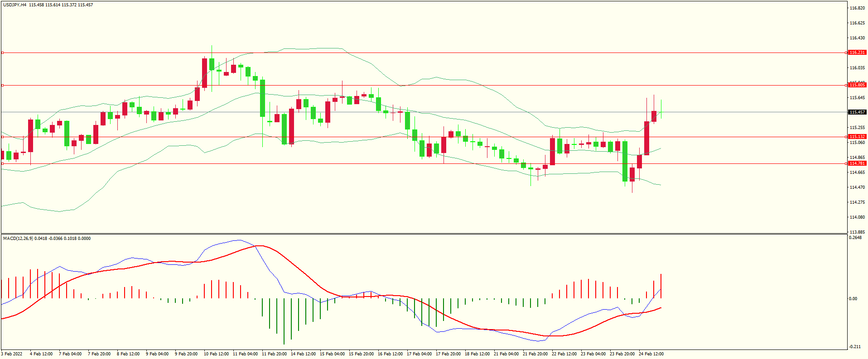Click the 114.275 price scale value
This screenshot has width=868, height=359.
pos(857,202)
